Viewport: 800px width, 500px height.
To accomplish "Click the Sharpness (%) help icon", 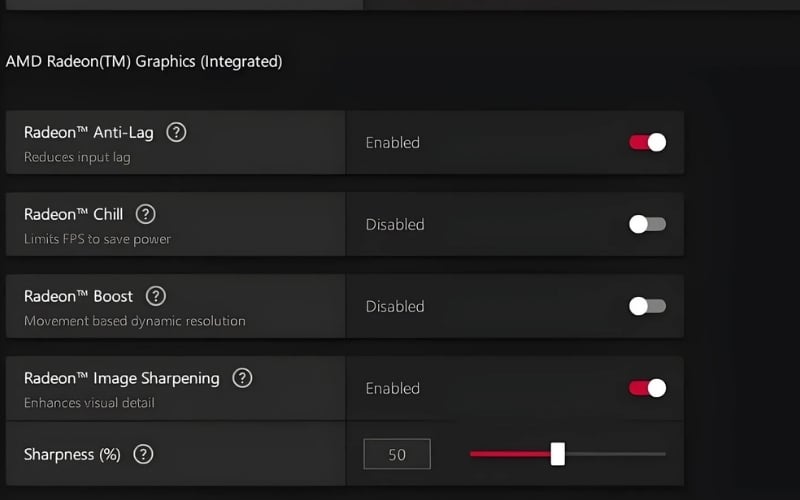I will (143, 454).
